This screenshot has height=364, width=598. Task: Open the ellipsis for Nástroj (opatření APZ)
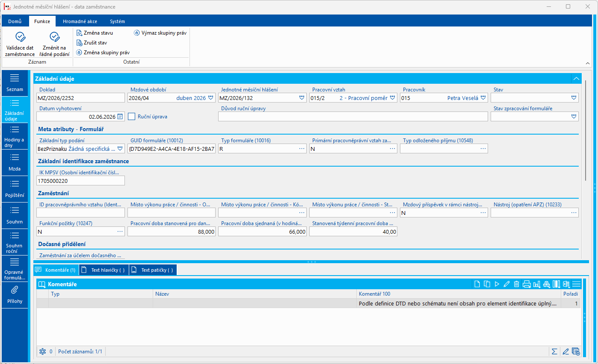pyautogui.click(x=574, y=213)
